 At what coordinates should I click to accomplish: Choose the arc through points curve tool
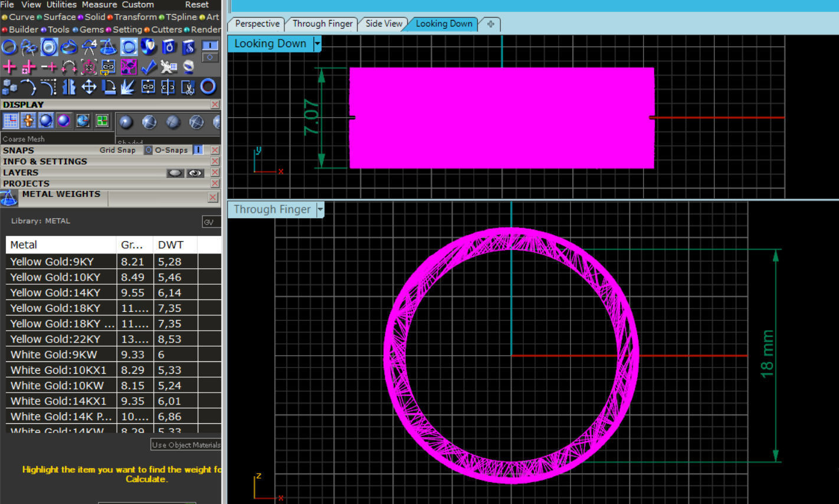[x=29, y=87]
